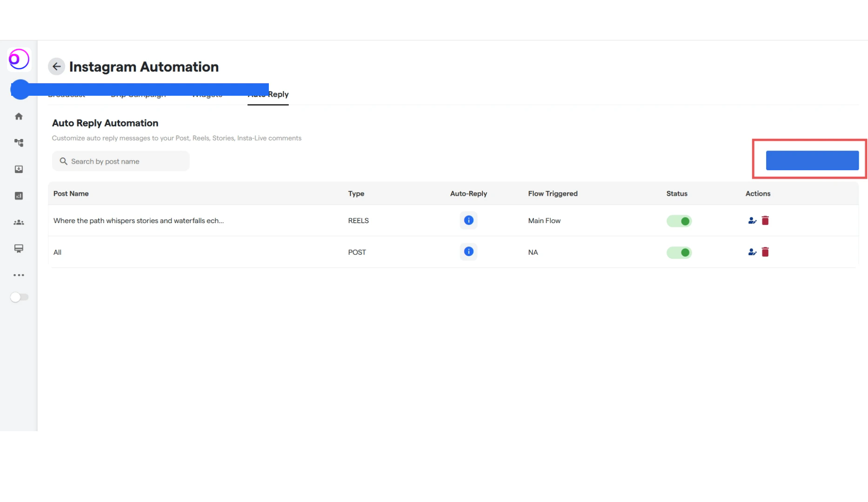Click the Post Name column header
This screenshot has height=502, width=868.
tap(71, 193)
